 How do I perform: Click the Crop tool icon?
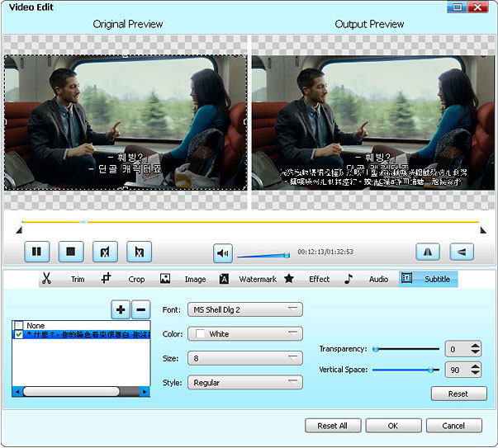click(x=106, y=278)
